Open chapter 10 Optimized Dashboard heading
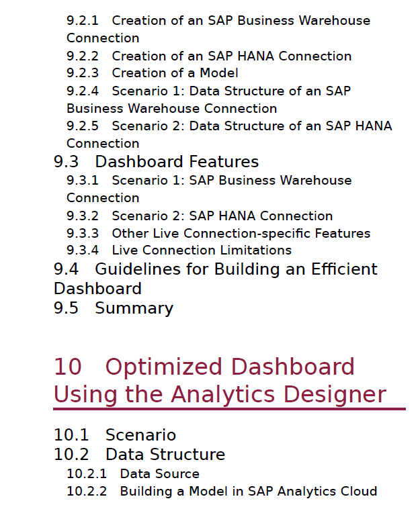 [204, 367]
